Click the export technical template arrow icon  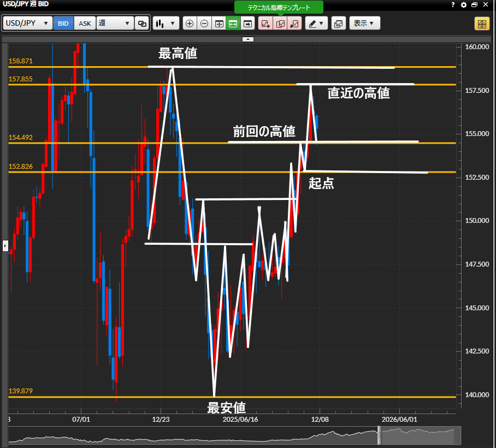click(x=294, y=23)
